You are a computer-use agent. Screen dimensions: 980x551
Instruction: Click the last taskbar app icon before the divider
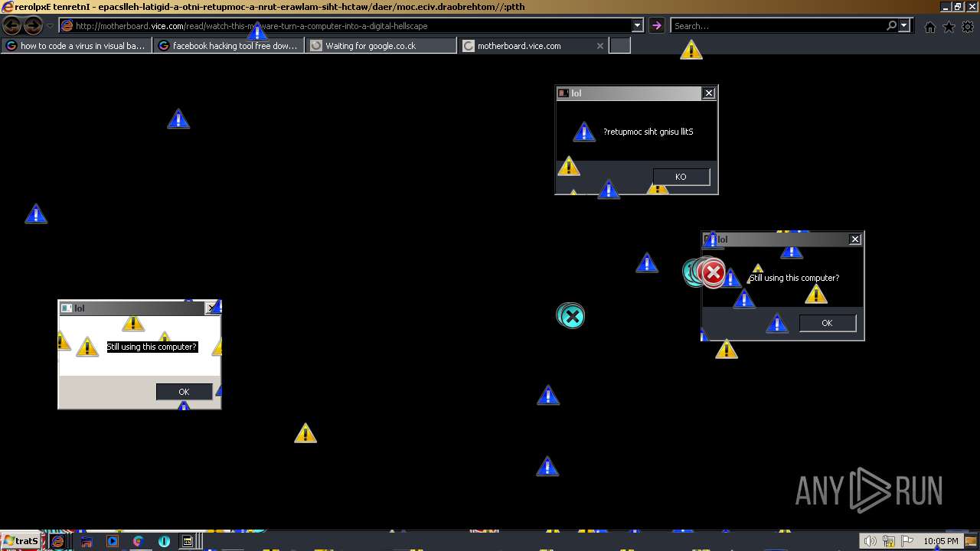[188, 541]
